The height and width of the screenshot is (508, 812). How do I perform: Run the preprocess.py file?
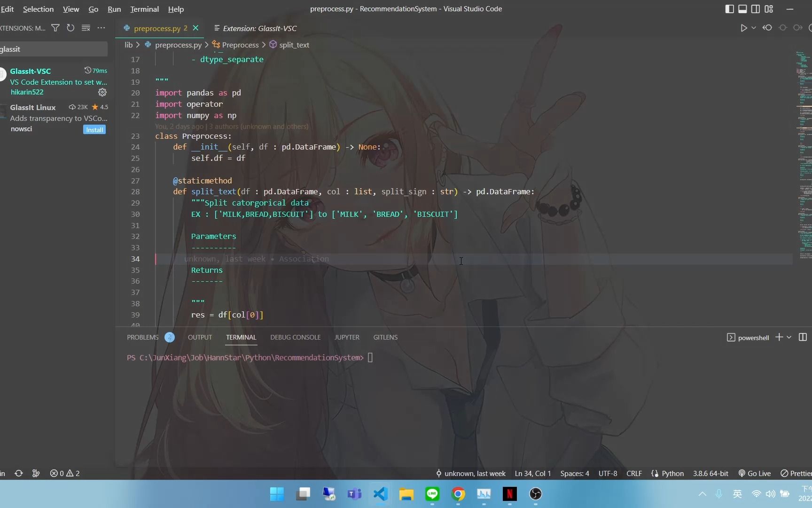[x=744, y=28]
